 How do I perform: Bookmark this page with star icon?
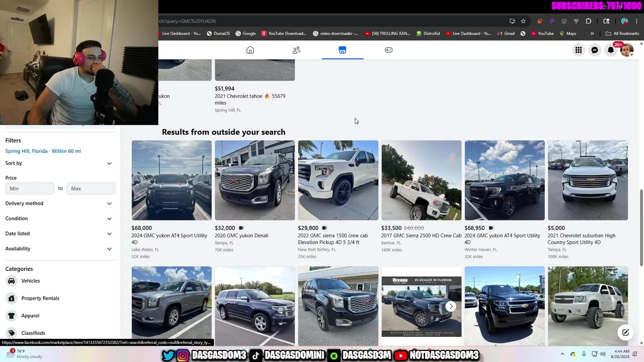[523, 21]
